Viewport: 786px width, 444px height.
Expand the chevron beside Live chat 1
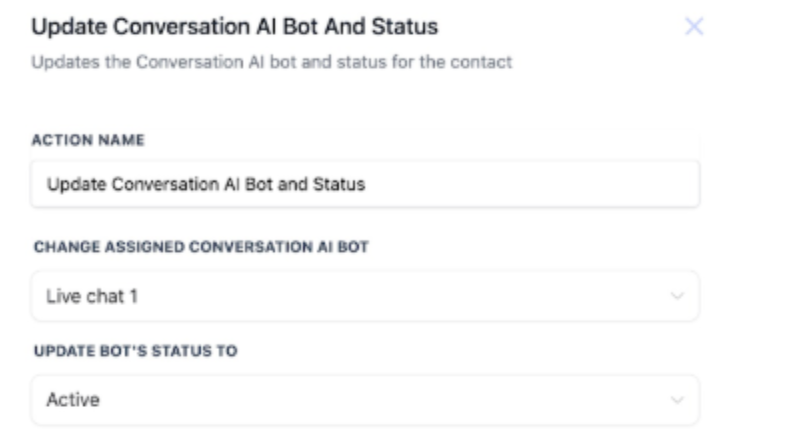coord(677,297)
